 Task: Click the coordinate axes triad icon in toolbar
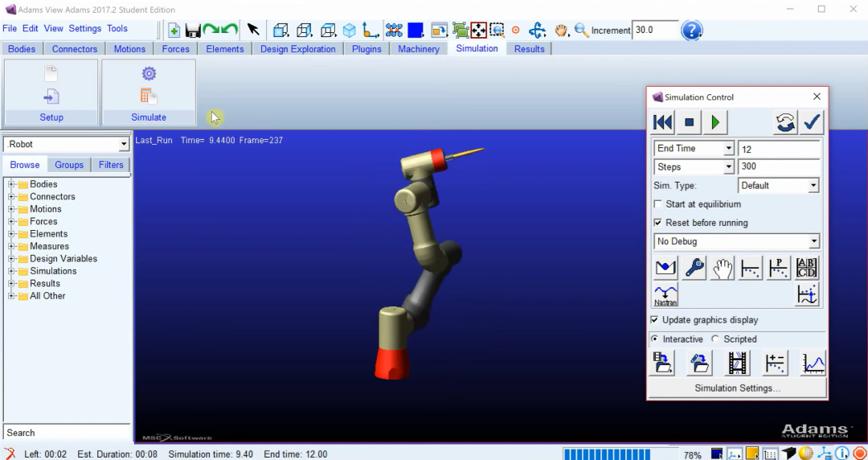coord(370,30)
